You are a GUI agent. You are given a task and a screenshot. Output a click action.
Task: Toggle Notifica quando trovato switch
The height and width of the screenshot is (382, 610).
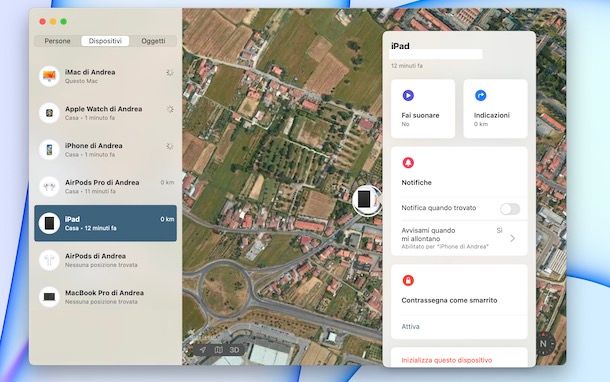pyautogui.click(x=510, y=209)
